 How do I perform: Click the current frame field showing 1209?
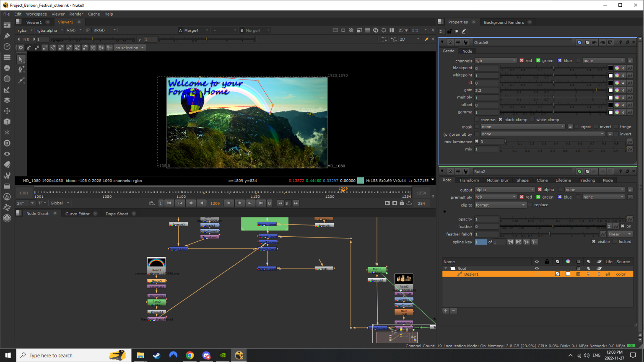(x=215, y=203)
